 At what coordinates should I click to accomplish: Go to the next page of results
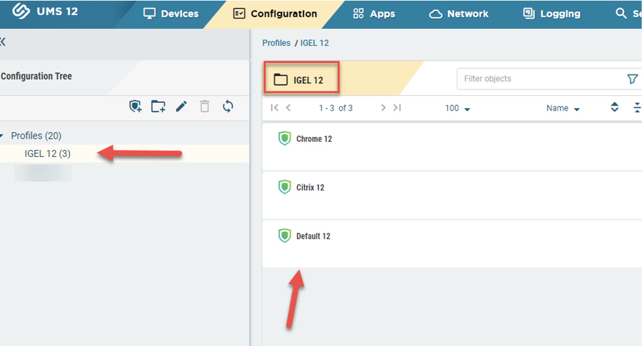pos(383,108)
